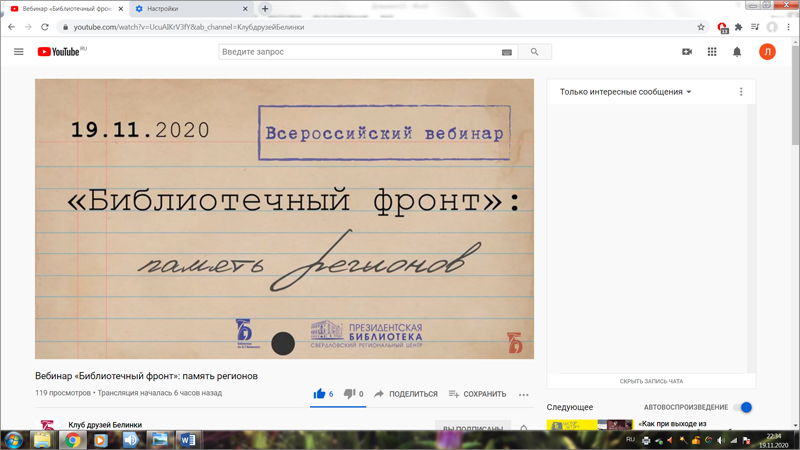Click the search magnifier button
The image size is (800, 450).
click(534, 52)
